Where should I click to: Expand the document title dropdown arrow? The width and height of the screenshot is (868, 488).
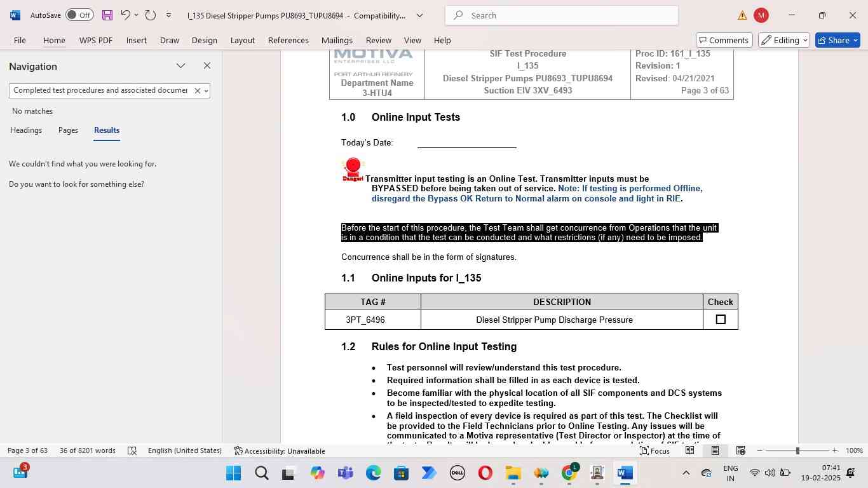419,15
